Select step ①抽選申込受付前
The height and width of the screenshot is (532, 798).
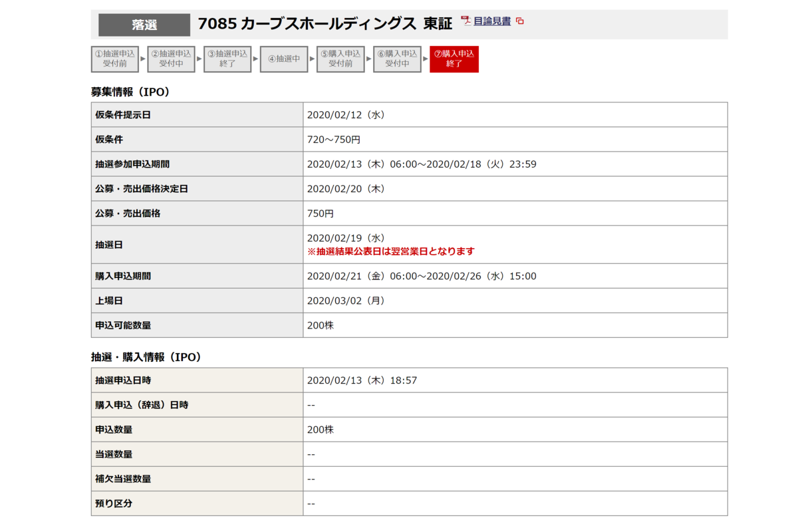115,59
